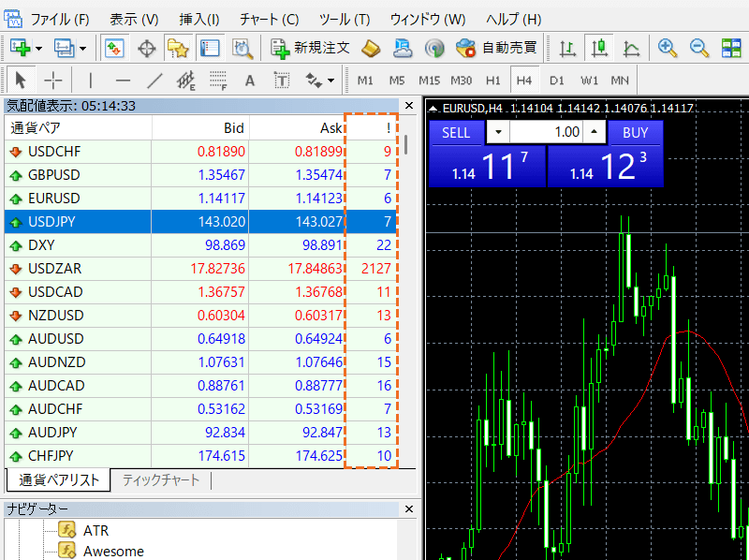749x560 pixels.
Task: Select the Fibonacci retracement tool
Action: (218, 81)
